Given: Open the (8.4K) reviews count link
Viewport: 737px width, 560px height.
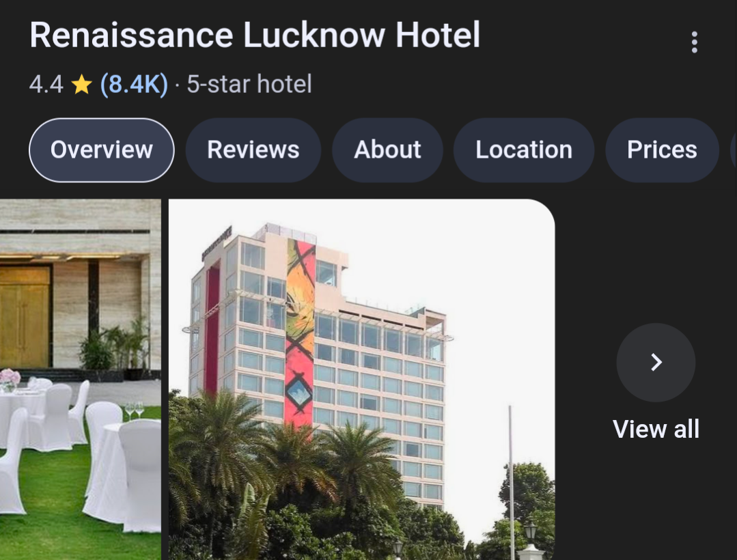Looking at the screenshot, I should tap(134, 85).
